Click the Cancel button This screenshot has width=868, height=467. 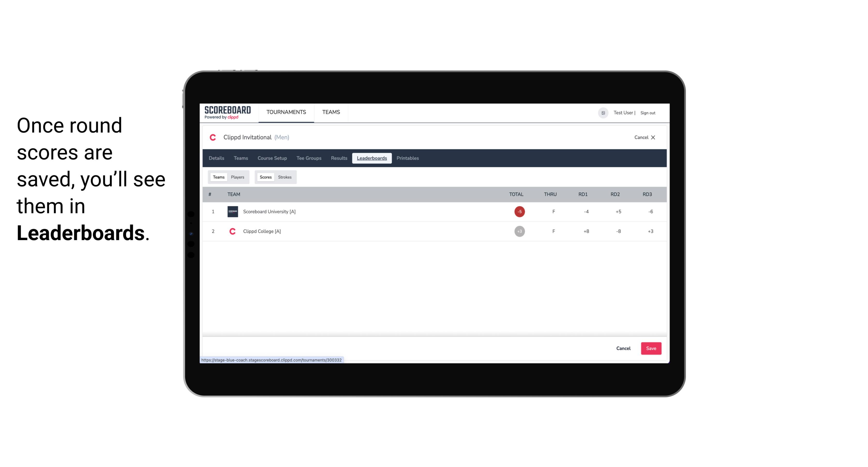click(624, 348)
